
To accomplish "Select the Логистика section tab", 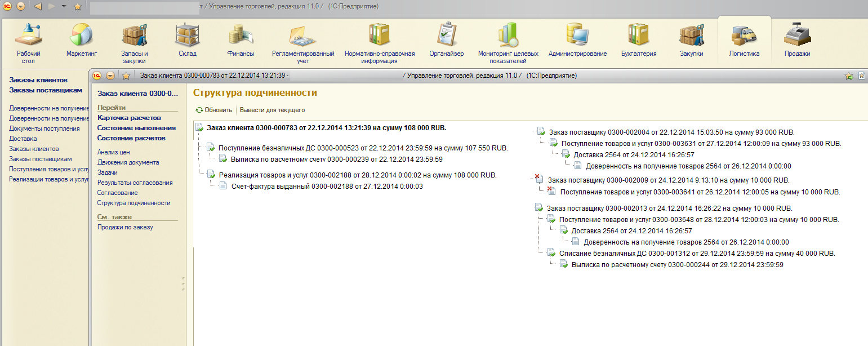I will pos(744,39).
